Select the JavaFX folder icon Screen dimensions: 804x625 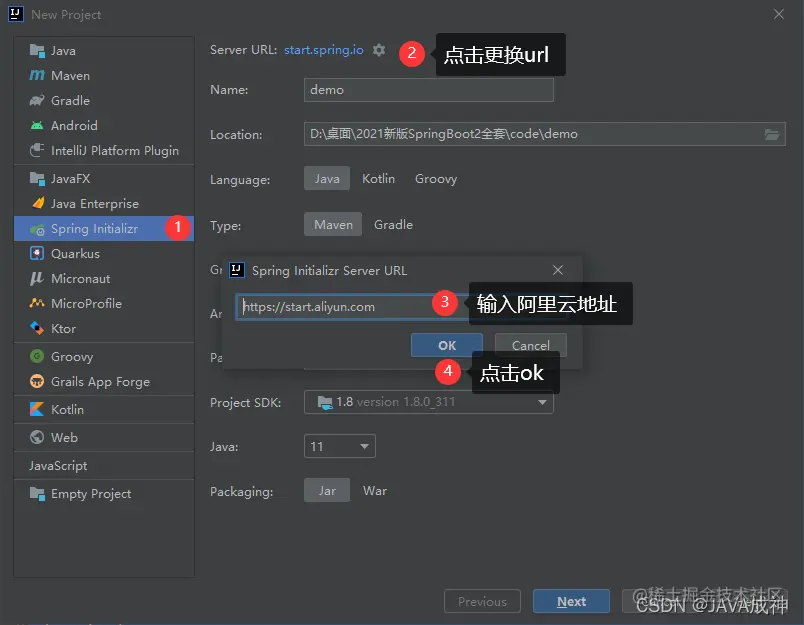(37, 178)
